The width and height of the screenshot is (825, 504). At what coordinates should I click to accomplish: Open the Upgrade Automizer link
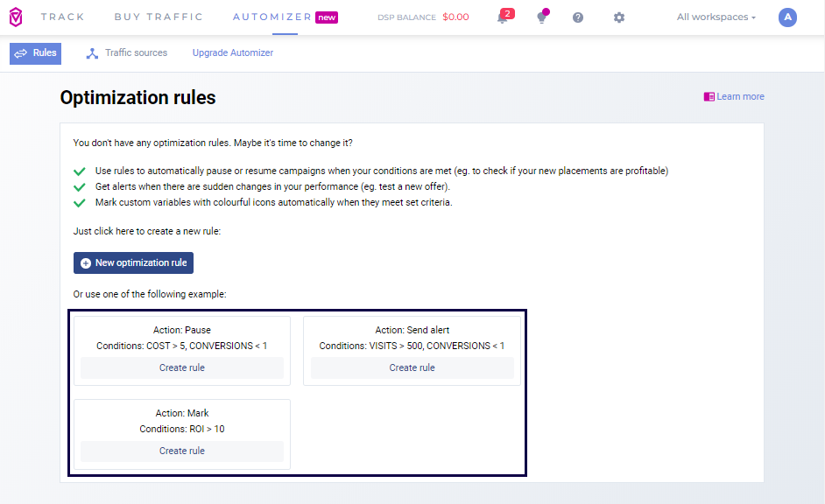click(x=233, y=53)
